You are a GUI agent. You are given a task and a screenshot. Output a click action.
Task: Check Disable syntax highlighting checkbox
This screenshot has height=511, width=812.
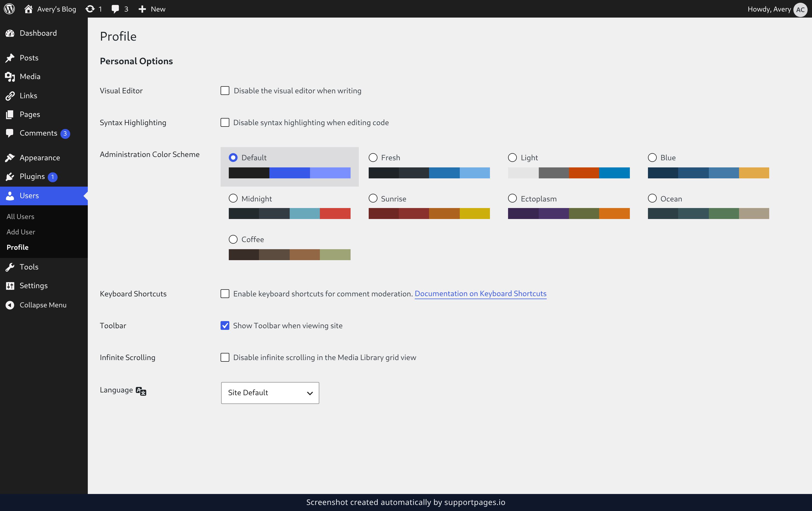pyautogui.click(x=225, y=122)
